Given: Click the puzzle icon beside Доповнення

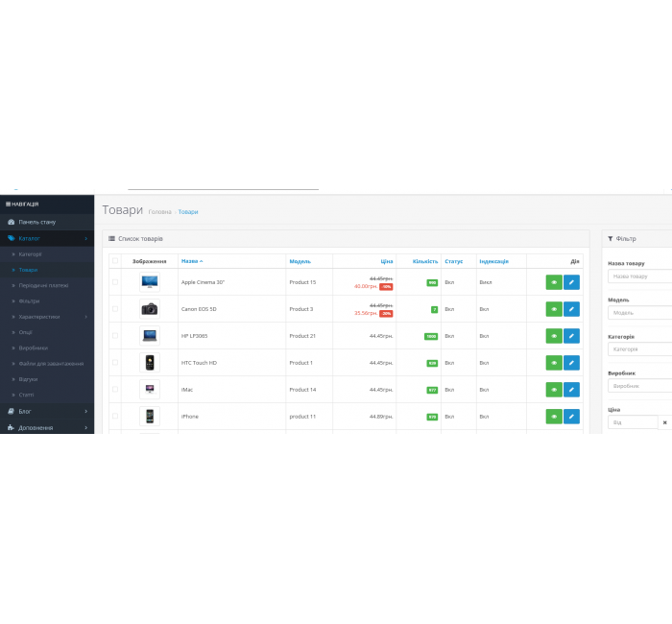Looking at the screenshot, I should pos(12,428).
